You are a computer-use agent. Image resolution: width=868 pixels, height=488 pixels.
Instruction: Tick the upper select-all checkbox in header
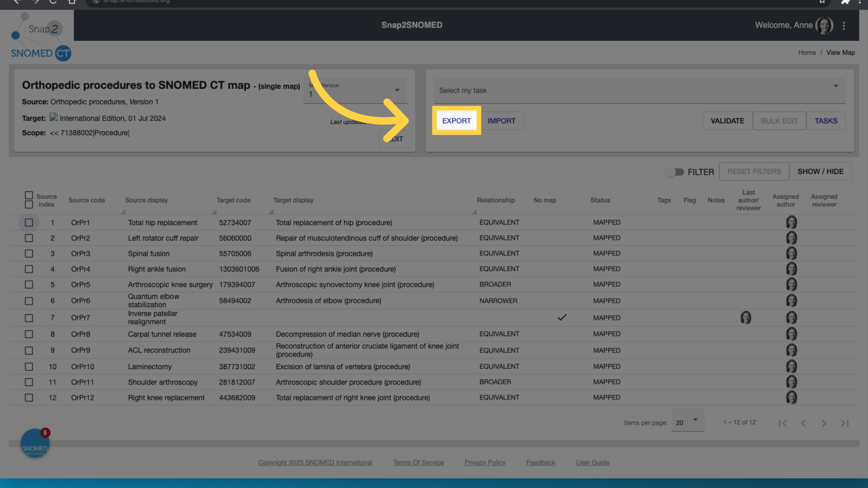click(29, 195)
